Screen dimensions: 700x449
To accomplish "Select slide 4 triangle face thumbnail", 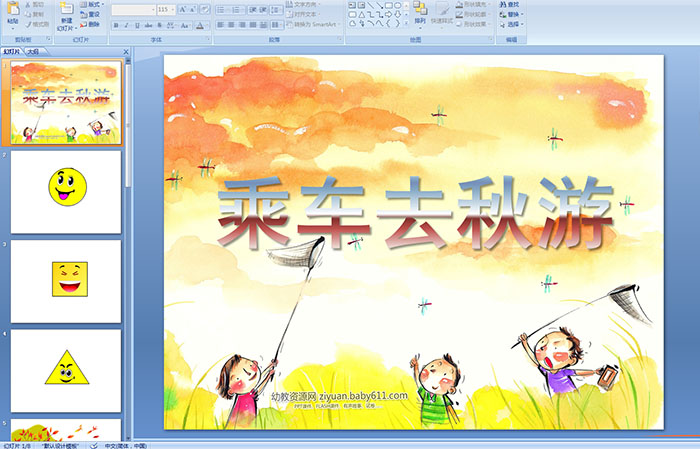I will 66,371.
